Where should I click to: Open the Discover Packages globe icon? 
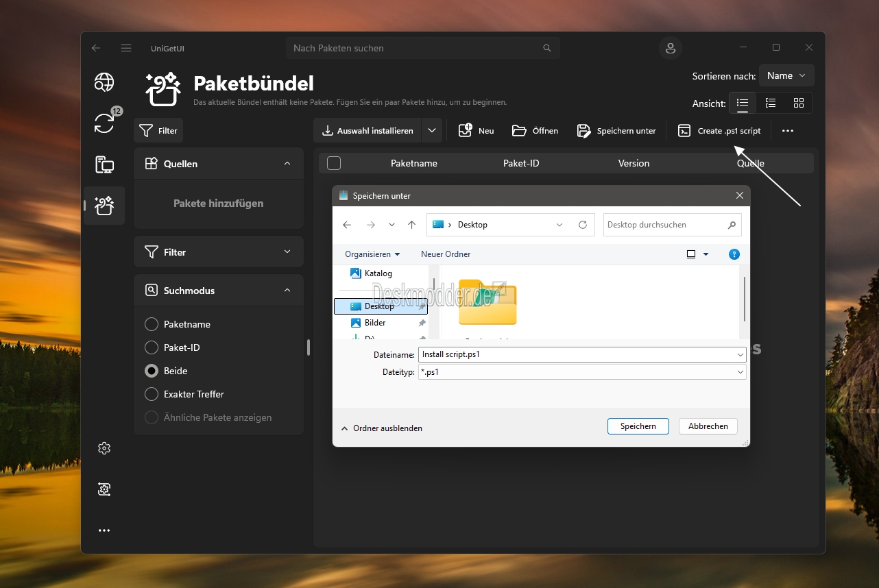[x=104, y=82]
